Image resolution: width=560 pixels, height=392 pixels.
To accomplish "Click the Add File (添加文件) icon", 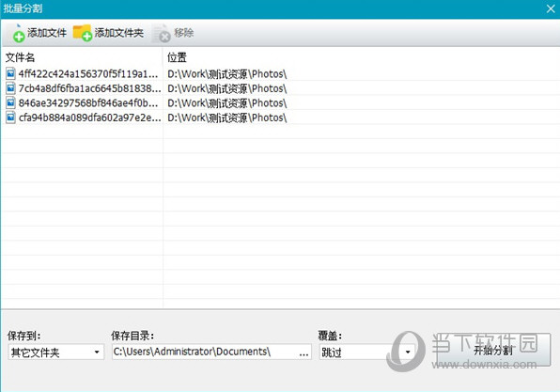I will click(18, 33).
